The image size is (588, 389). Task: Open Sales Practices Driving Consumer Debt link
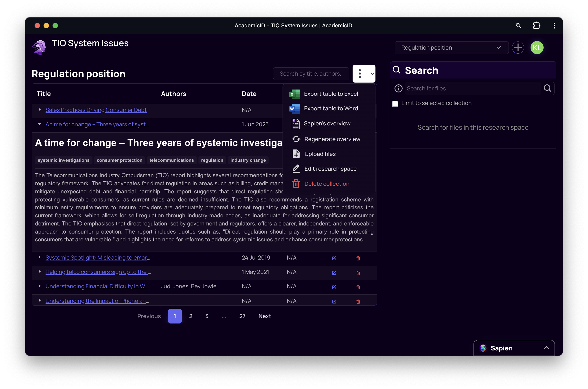click(96, 110)
